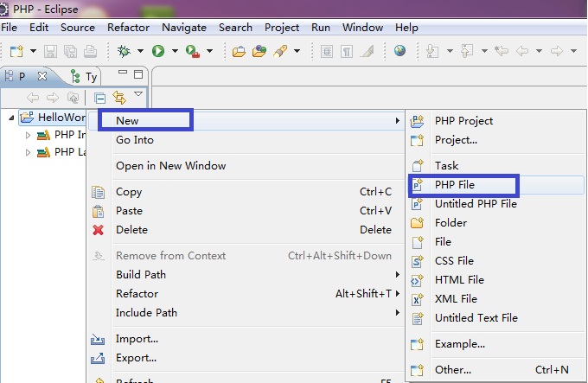Click the web browser globe icon
This screenshot has width=588, height=383.
(x=399, y=51)
